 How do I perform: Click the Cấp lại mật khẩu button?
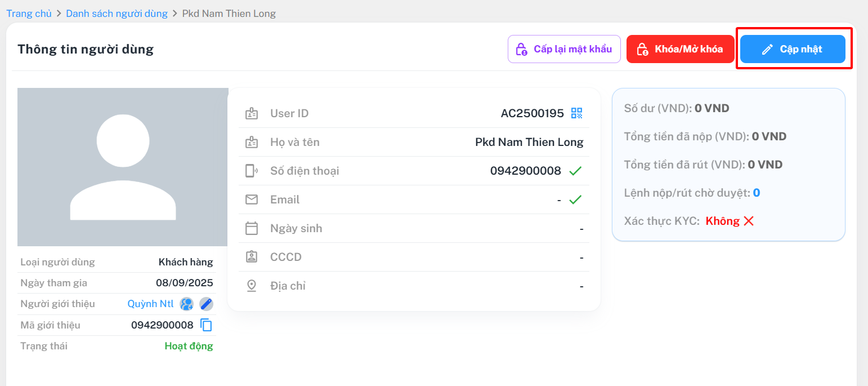click(564, 49)
